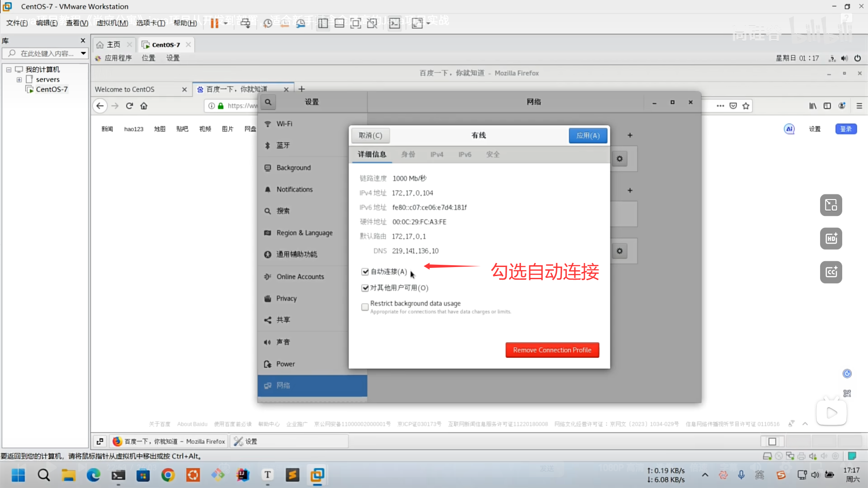Click the Firefox home icon
The width and height of the screenshot is (868, 488).
(x=144, y=106)
